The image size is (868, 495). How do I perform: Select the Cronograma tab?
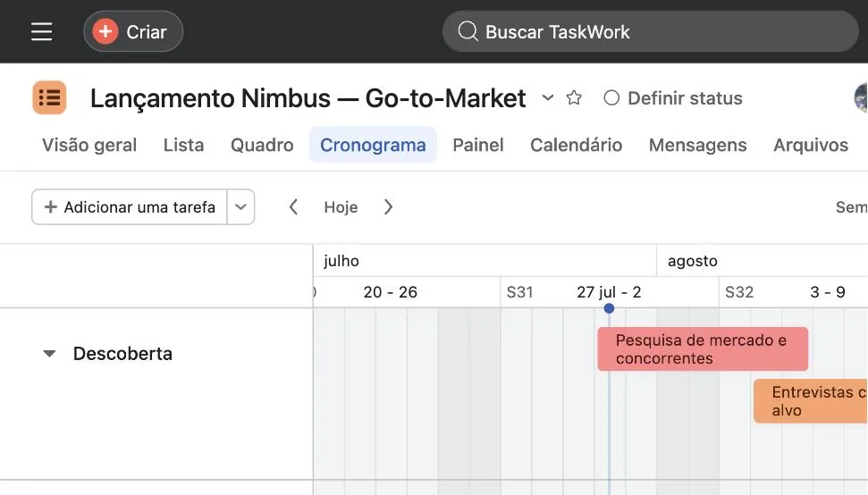(x=373, y=145)
